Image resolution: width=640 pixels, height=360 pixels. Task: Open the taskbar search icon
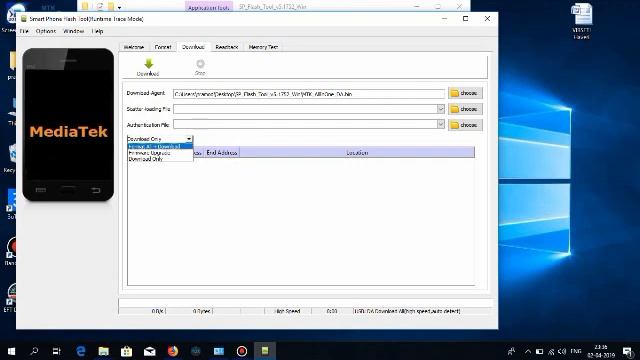point(34,351)
